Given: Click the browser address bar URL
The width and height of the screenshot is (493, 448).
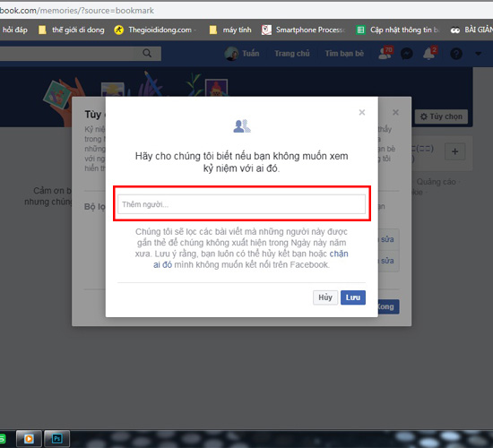Looking at the screenshot, I should click(77, 11).
